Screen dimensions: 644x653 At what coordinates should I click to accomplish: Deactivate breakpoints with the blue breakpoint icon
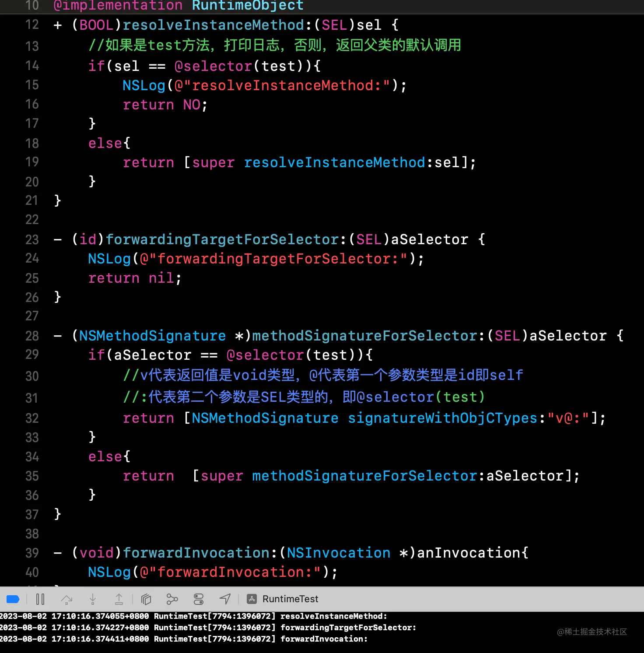(x=13, y=599)
